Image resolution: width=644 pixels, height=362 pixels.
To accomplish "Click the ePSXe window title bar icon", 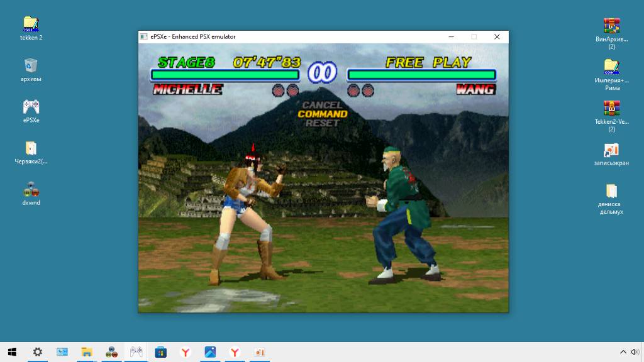I will (144, 36).
